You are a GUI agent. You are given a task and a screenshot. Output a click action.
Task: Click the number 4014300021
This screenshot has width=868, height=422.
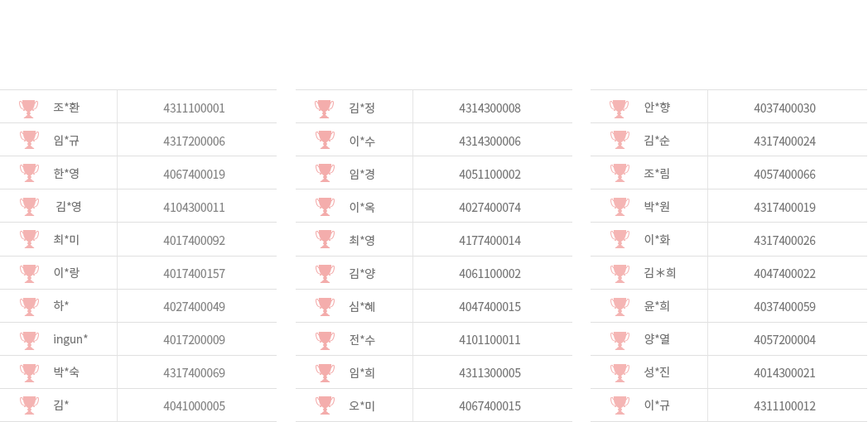point(785,373)
